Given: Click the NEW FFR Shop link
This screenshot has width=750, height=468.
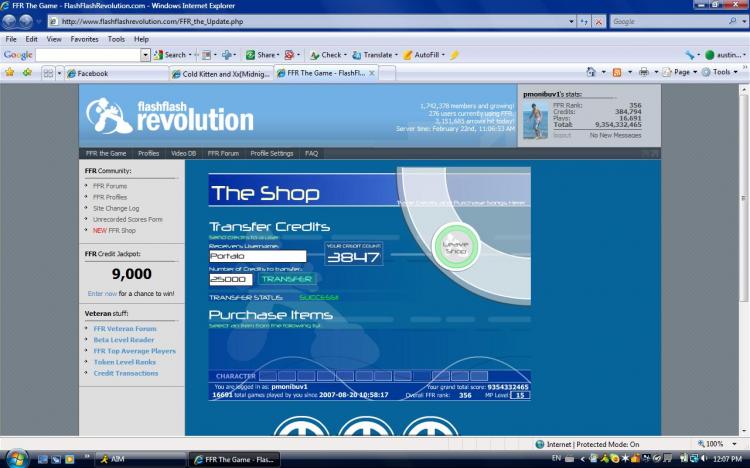Looking at the screenshot, I should tap(114, 231).
